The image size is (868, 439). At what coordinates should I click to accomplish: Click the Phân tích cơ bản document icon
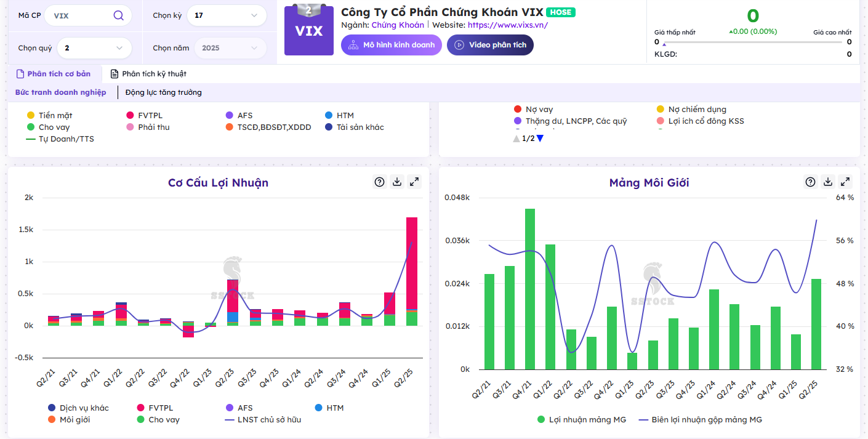pyautogui.click(x=20, y=74)
